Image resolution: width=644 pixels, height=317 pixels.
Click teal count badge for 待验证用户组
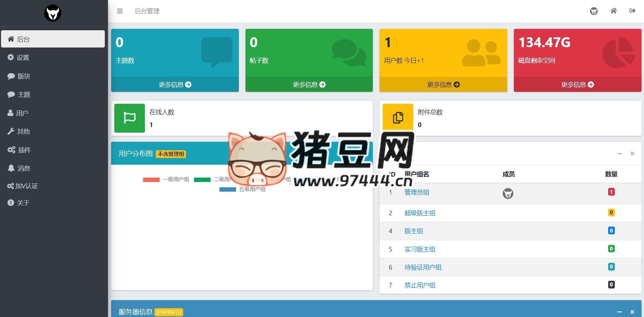(611, 267)
